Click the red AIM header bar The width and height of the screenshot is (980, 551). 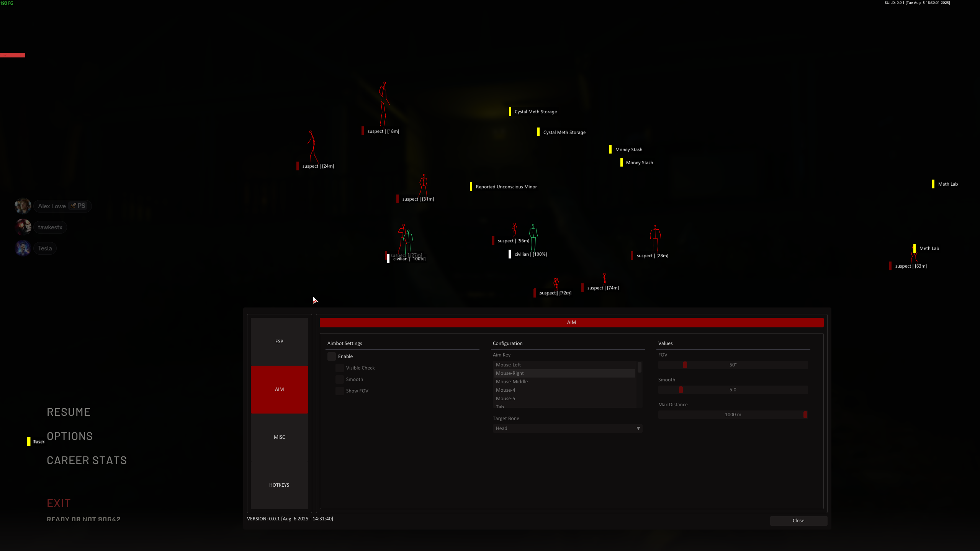coord(571,322)
